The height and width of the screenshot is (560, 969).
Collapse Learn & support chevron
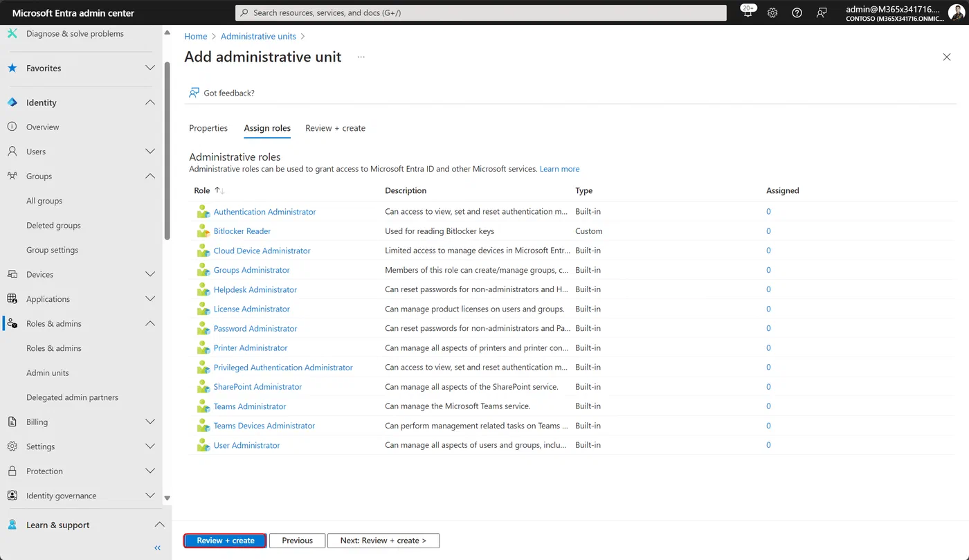159,525
